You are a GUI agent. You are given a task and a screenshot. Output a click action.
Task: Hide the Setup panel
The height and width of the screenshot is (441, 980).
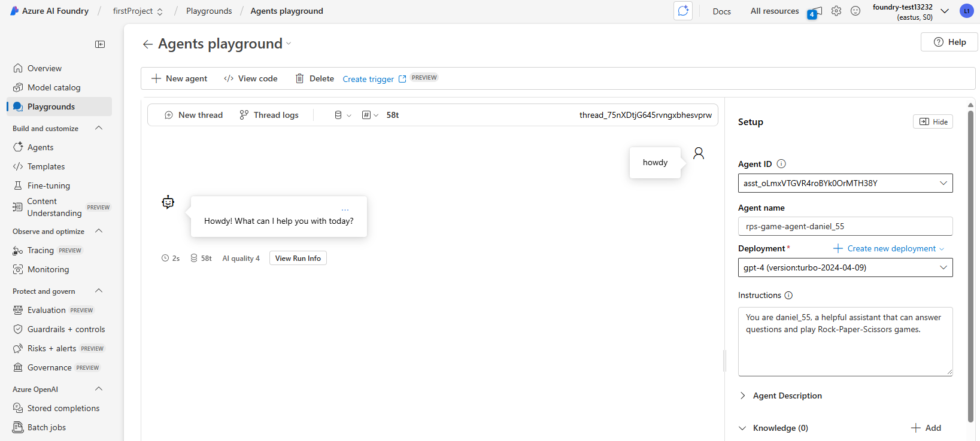pos(933,122)
